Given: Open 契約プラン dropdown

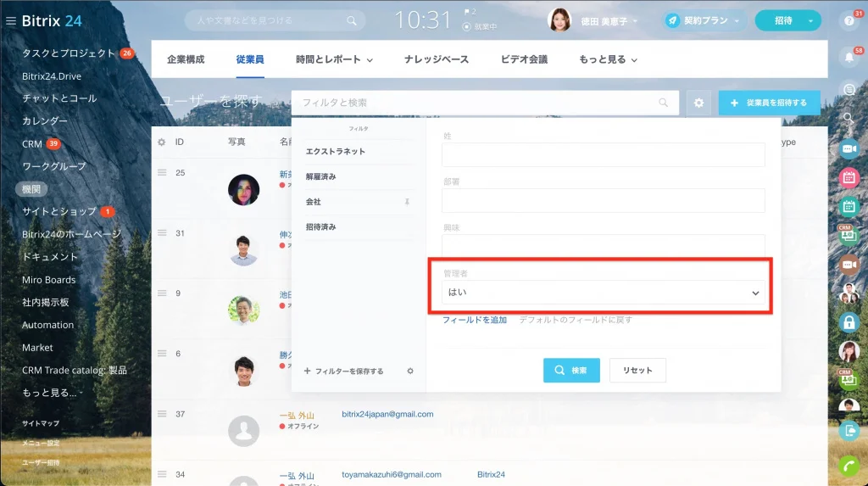Looking at the screenshot, I should [x=704, y=20].
